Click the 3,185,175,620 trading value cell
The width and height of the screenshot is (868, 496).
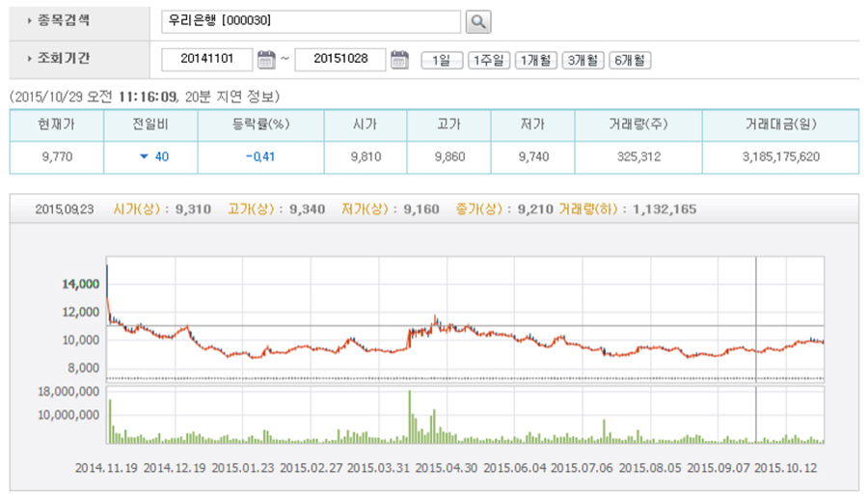pyautogui.click(x=781, y=156)
